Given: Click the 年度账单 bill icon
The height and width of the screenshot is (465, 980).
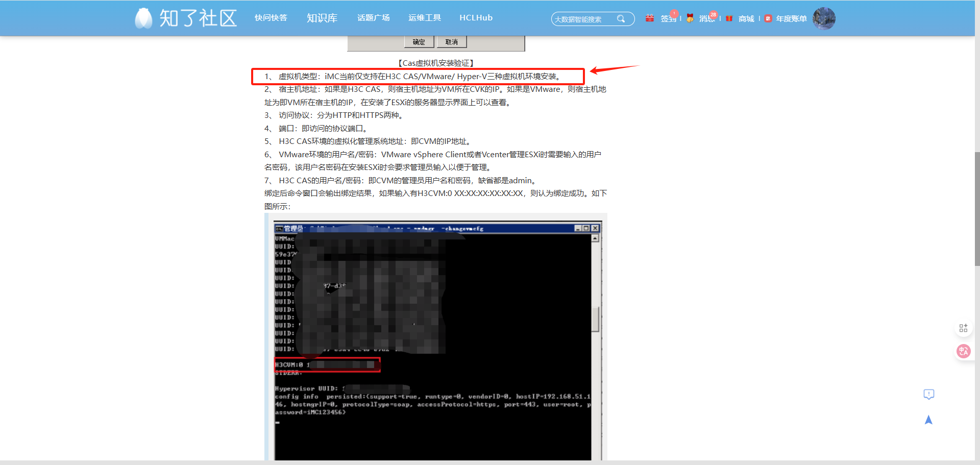Looking at the screenshot, I should [768, 18].
